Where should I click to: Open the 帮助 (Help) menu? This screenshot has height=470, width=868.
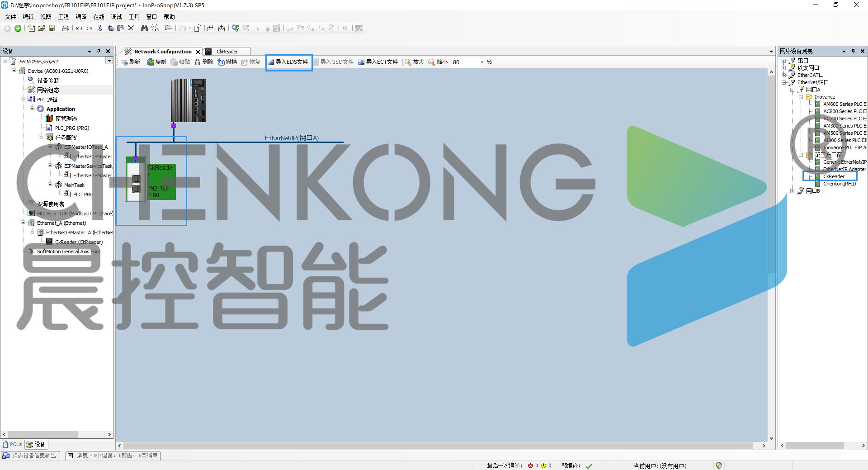169,17
